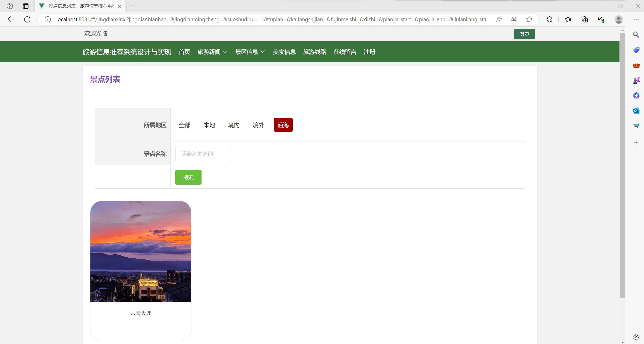Open the user profile avatar
644x344 pixels.
pos(618,19)
